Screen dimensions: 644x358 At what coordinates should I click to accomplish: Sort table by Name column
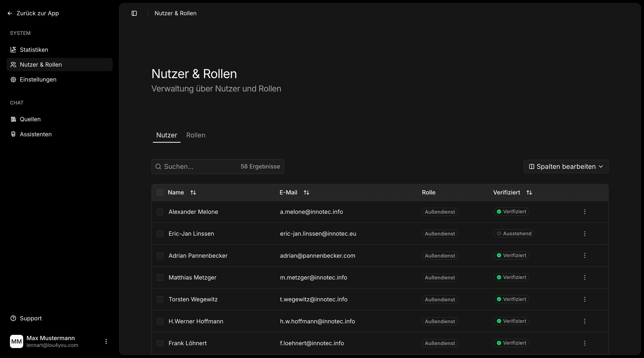pyautogui.click(x=193, y=193)
